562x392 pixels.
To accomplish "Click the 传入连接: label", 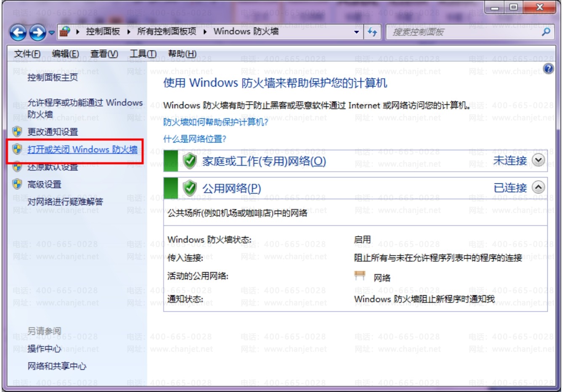I will (185, 257).
